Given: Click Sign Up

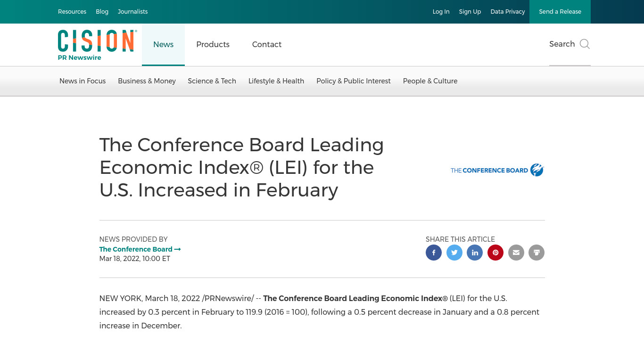Looking at the screenshot, I should tap(470, 12).
